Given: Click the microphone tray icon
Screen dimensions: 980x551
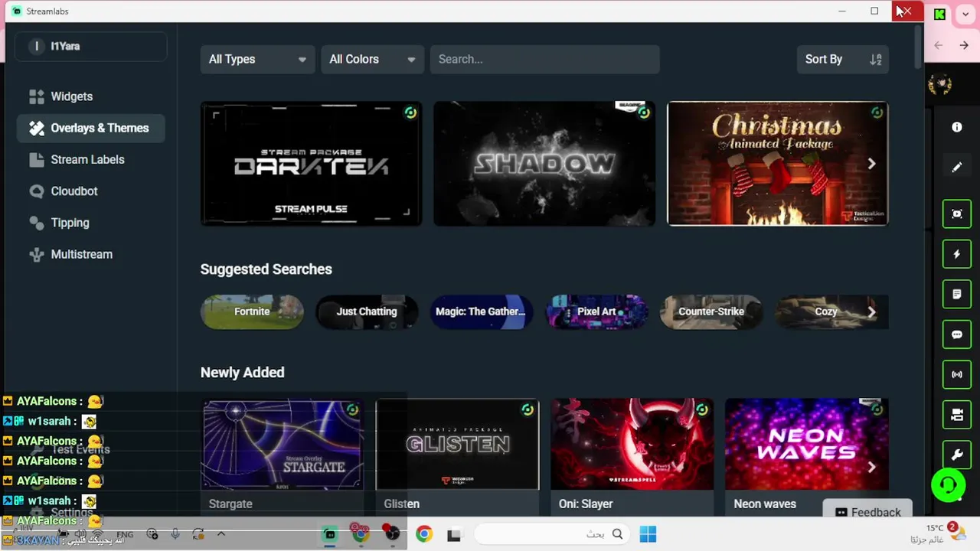Looking at the screenshot, I should point(175,534).
